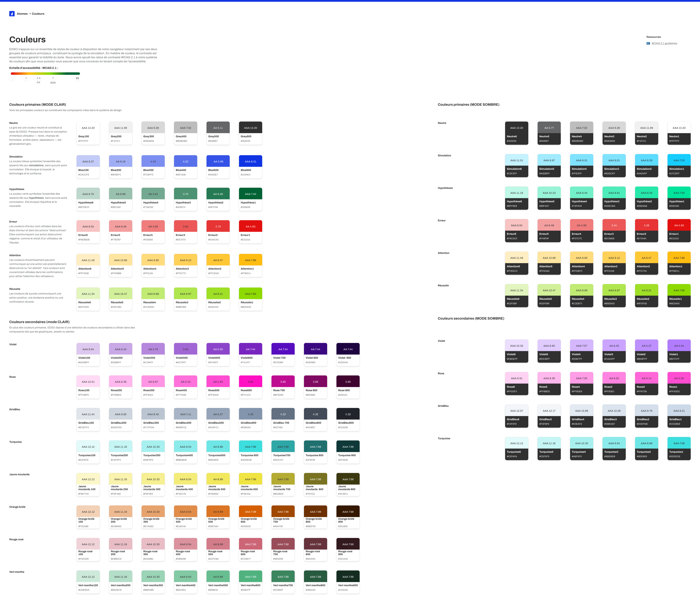Select the Vert menthe900 swatch
The image size is (700, 603).
pyautogui.click(x=348, y=582)
